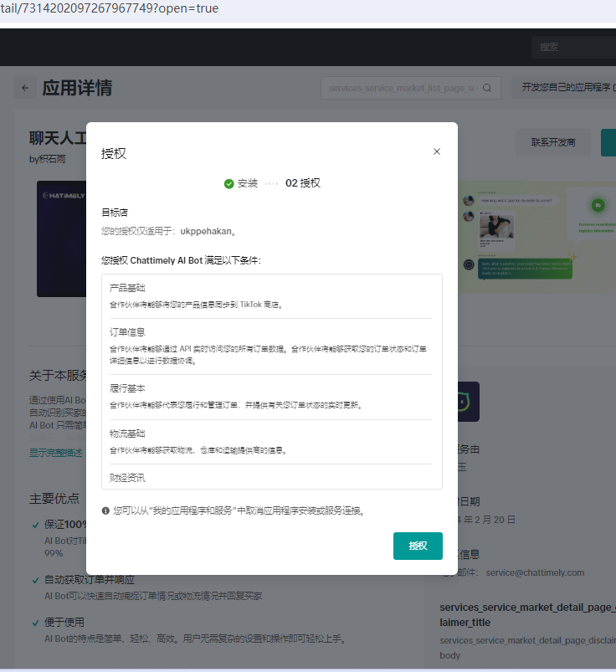Click the green 授权 confirm button

click(418, 546)
